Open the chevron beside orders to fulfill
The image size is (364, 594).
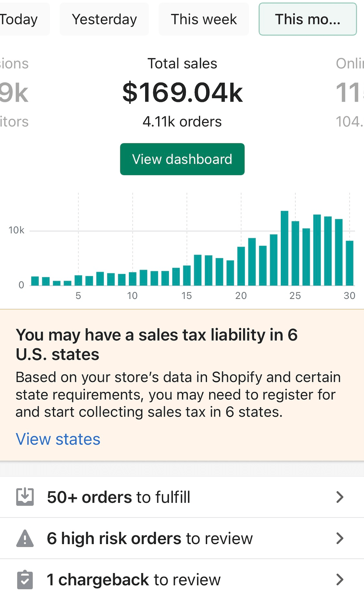(x=340, y=497)
